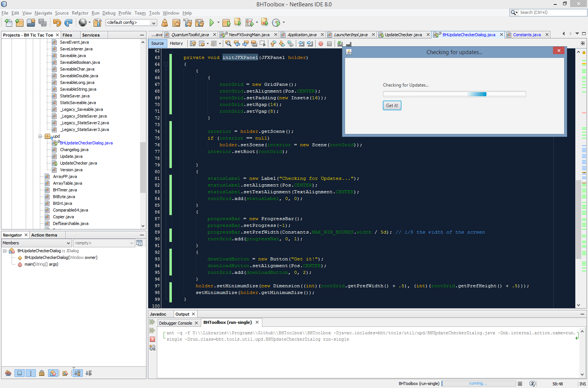Toggle Sort by Source in Navigator
Image resolution: width=588 pixels, height=388 pixels.
click(x=89, y=373)
